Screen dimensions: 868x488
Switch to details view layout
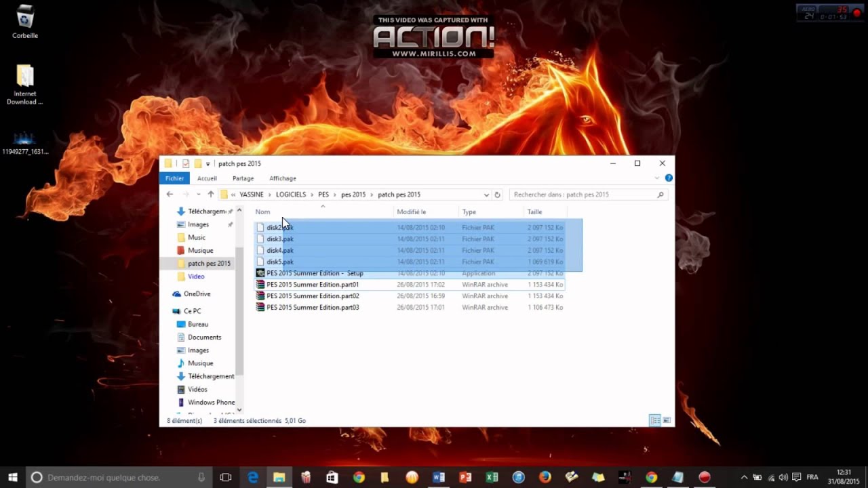655,421
